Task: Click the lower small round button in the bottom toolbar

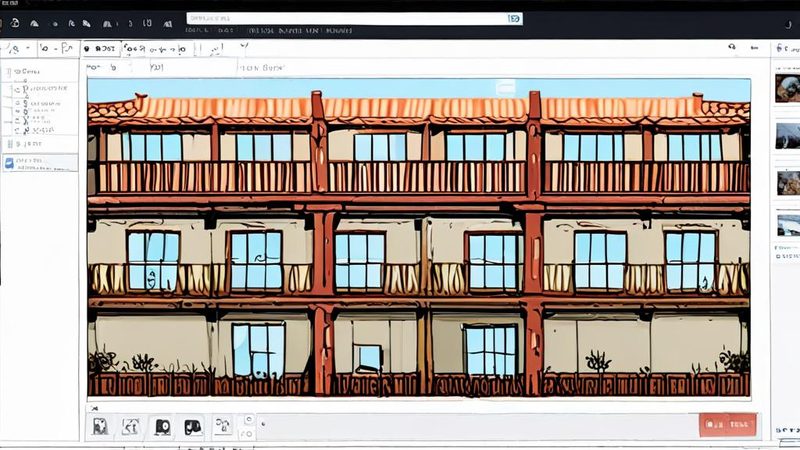Action: click(x=248, y=434)
